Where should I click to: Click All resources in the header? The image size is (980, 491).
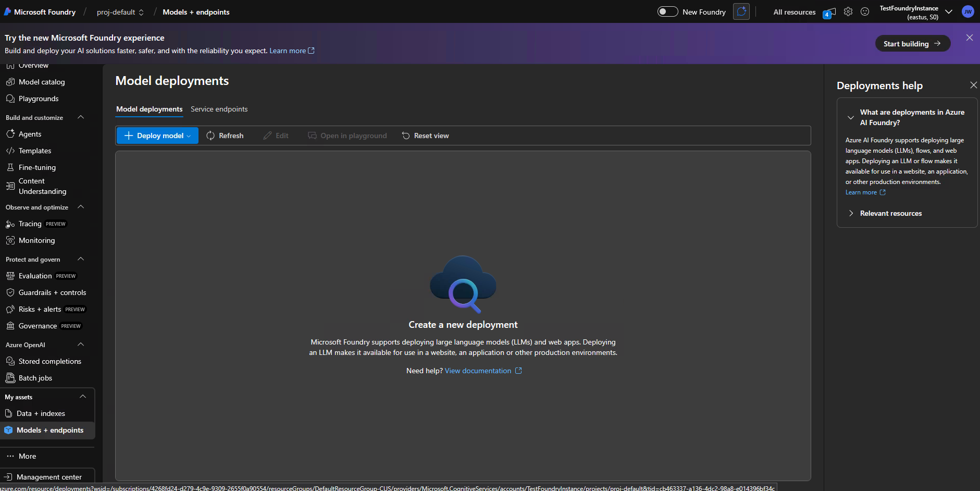[795, 12]
